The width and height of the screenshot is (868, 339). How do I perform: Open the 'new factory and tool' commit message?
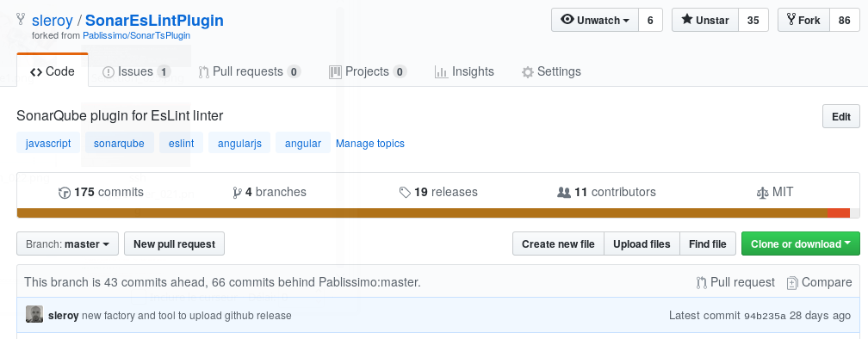pos(187,316)
